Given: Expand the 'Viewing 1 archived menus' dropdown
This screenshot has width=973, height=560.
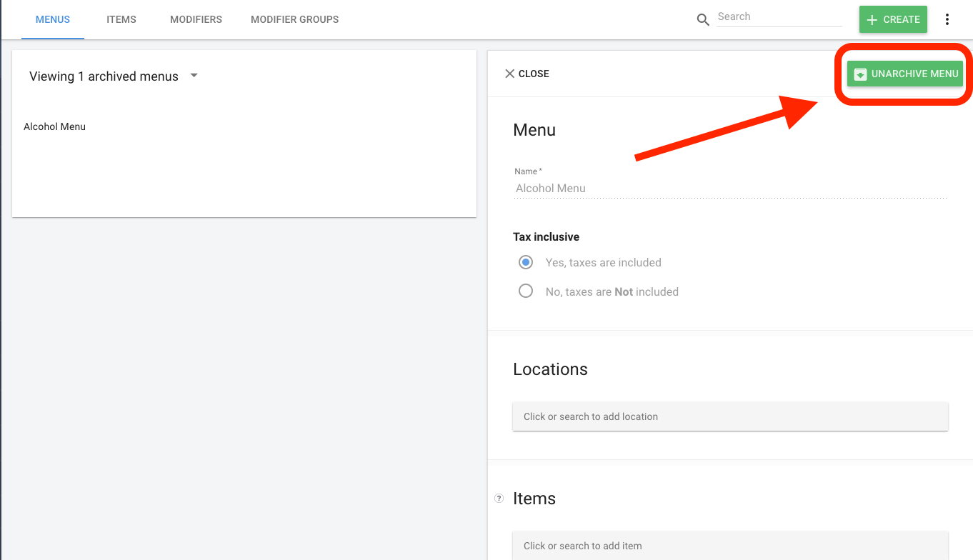Looking at the screenshot, I should tap(194, 76).
